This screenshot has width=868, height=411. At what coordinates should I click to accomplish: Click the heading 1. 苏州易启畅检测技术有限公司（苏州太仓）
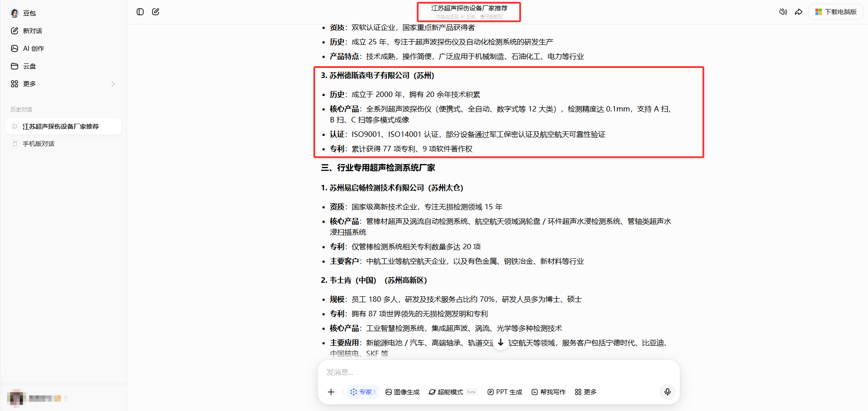tap(392, 188)
